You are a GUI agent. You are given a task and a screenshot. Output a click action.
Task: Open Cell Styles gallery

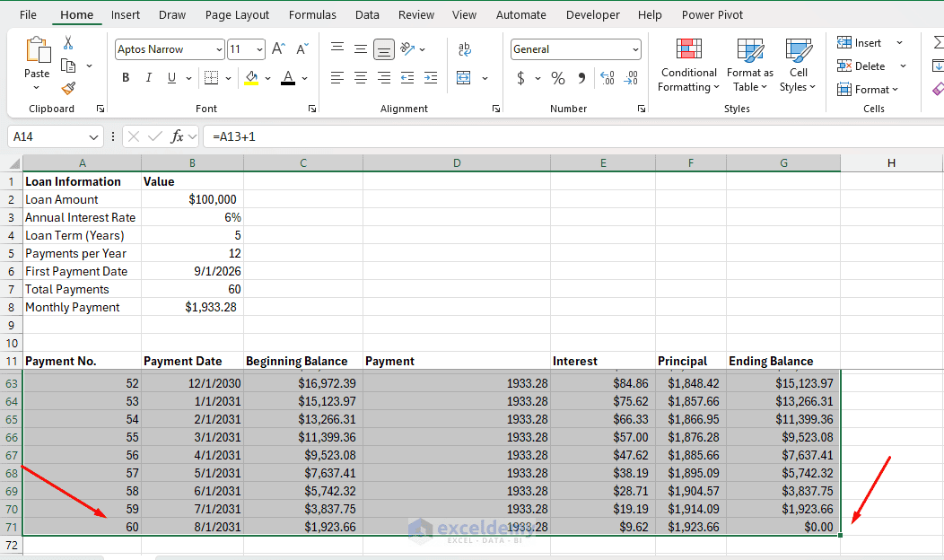point(798,65)
